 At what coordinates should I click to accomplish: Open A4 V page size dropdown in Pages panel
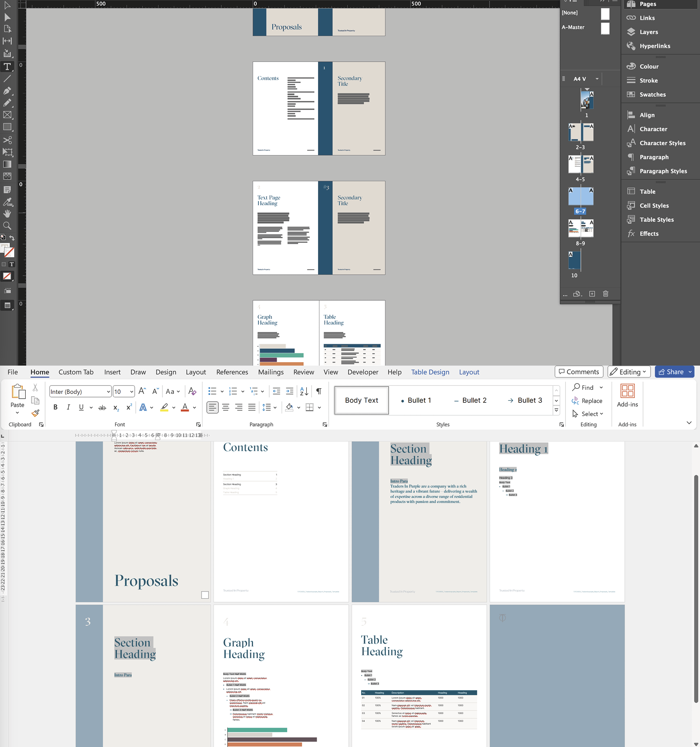point(597,79)
